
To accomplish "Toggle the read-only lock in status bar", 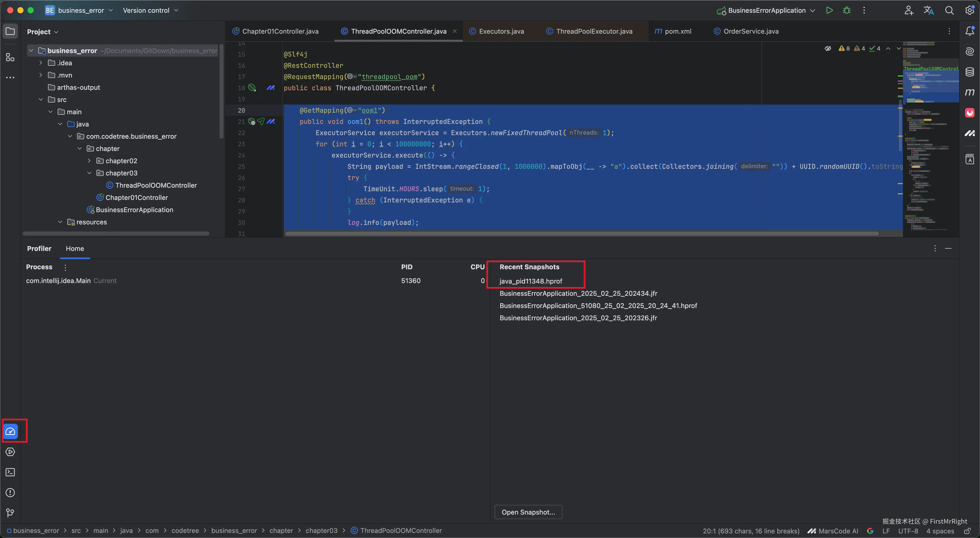I will point(968,531).
